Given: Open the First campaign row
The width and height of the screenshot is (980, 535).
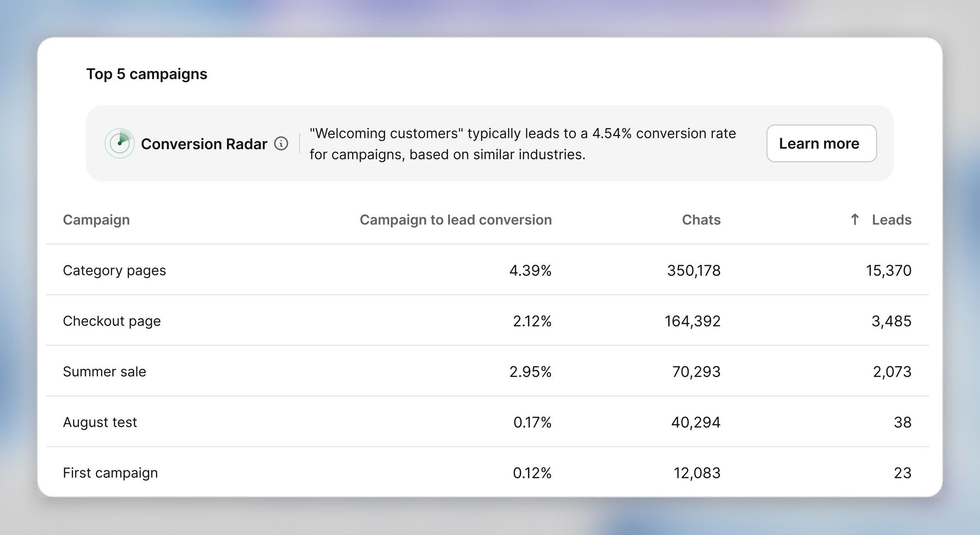Looking at the screenshot, I should click(487, 472).
